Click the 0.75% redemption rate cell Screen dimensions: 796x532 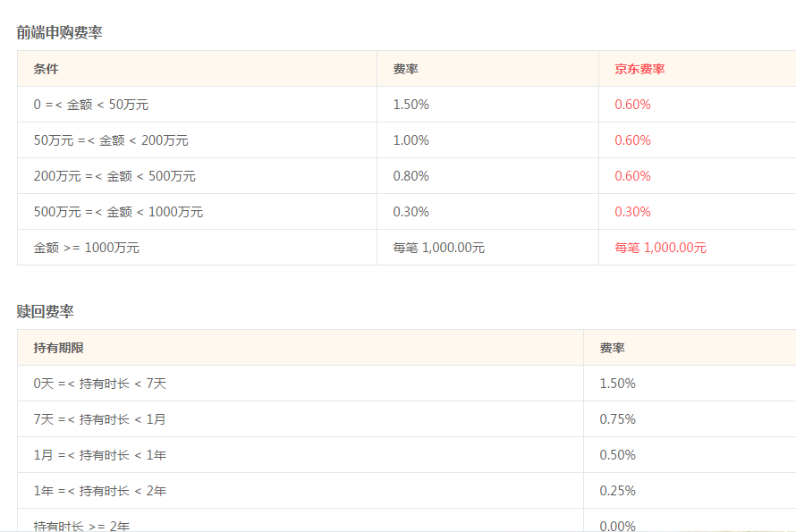click(x=617, y=418)
